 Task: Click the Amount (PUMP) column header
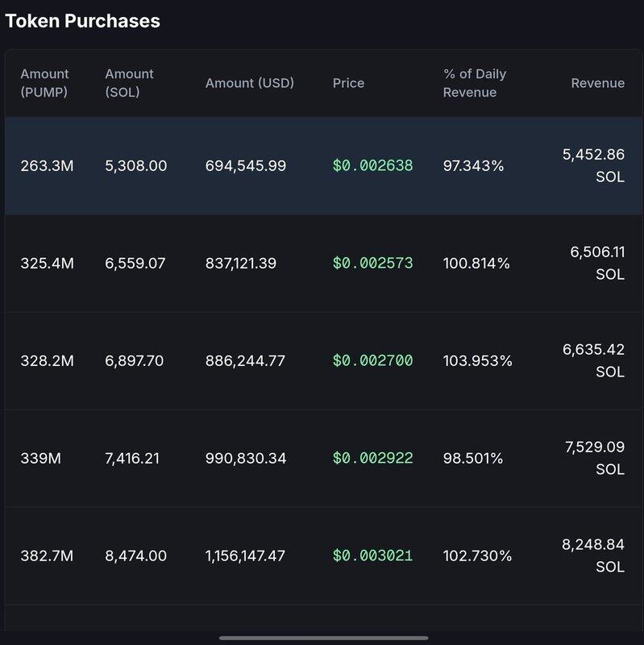point(44,83)
